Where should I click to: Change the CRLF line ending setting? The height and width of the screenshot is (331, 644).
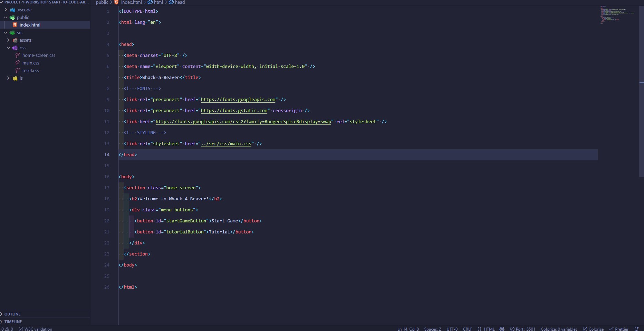point(468,329)
